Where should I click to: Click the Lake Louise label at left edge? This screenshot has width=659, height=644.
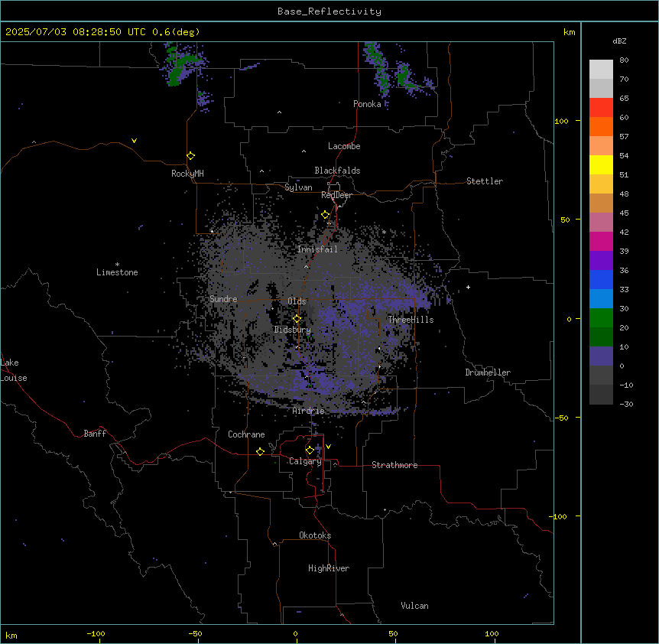click(14, 370)
